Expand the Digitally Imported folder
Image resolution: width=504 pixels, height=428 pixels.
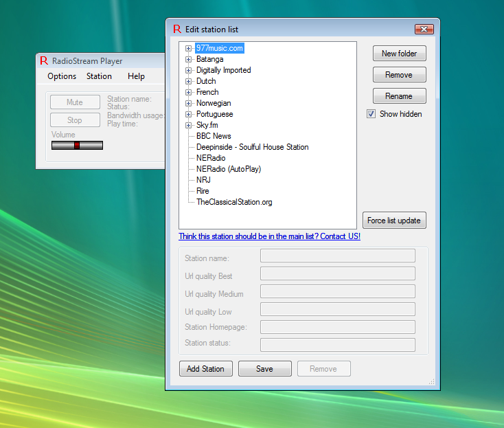188,70
